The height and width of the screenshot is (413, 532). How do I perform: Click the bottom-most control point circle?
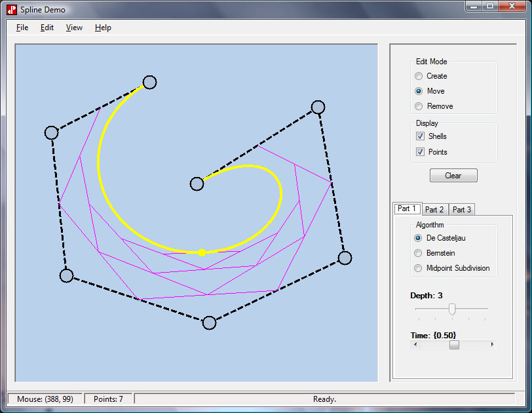[x=209, y=323]
